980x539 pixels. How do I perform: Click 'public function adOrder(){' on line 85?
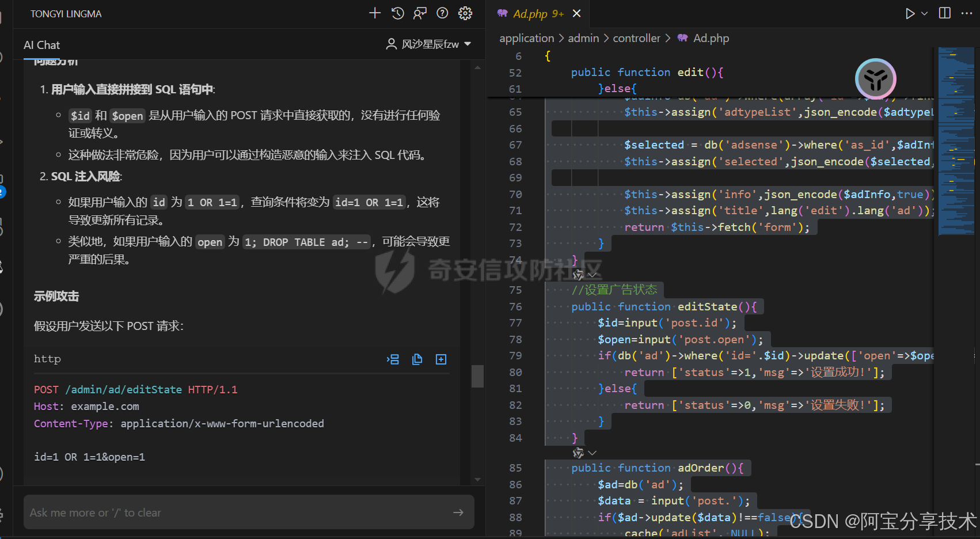pyautogui.click(x=658, y=468)
